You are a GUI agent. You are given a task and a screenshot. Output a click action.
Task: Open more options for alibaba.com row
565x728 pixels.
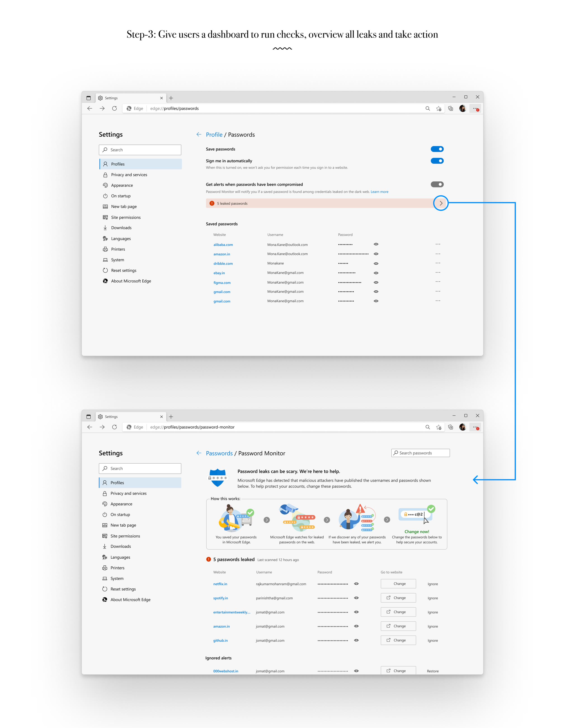point(438,244)
